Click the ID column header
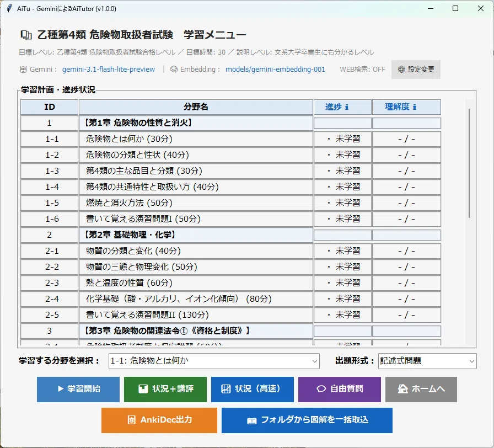Image resolution: width=494 pixels, height=448 pixels. (50, 107)
